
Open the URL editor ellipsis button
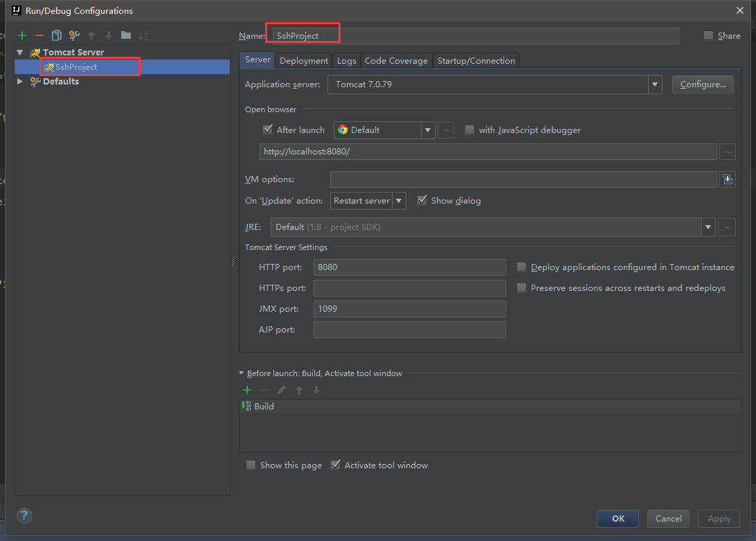click(x=728, y=152)
